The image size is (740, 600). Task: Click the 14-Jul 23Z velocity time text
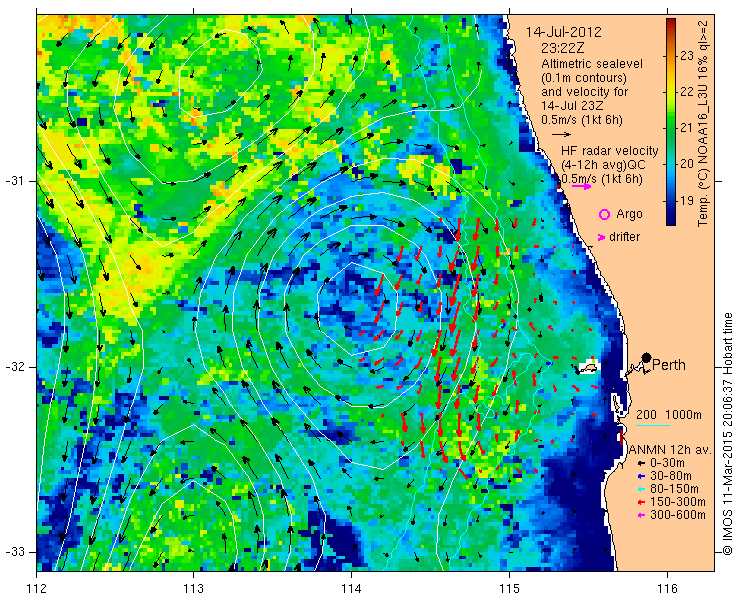[x=572, y=106]
